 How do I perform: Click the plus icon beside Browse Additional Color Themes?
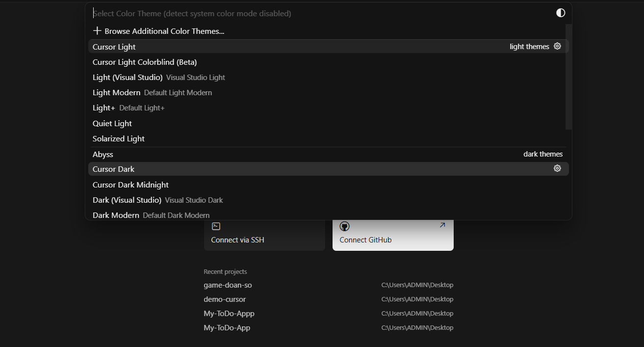pyautogui.click(x=97, y=31)
